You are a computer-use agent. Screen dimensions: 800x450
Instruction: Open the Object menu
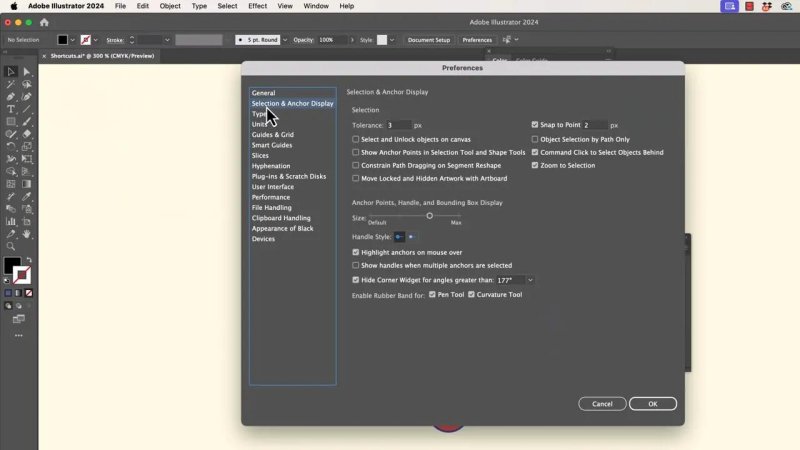pos(170,6)
